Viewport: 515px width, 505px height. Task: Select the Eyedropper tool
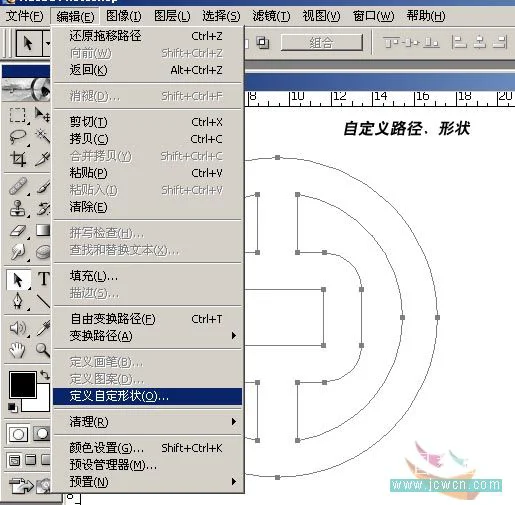[42, 328]
